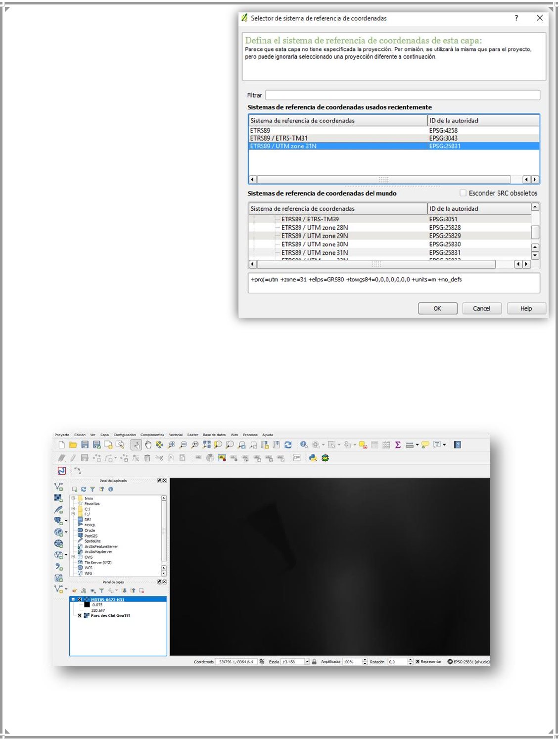Click the EPSG:25831 (al vuelo) status button
The height and width of the screenshot is (739, 560).
click(469, 661)
